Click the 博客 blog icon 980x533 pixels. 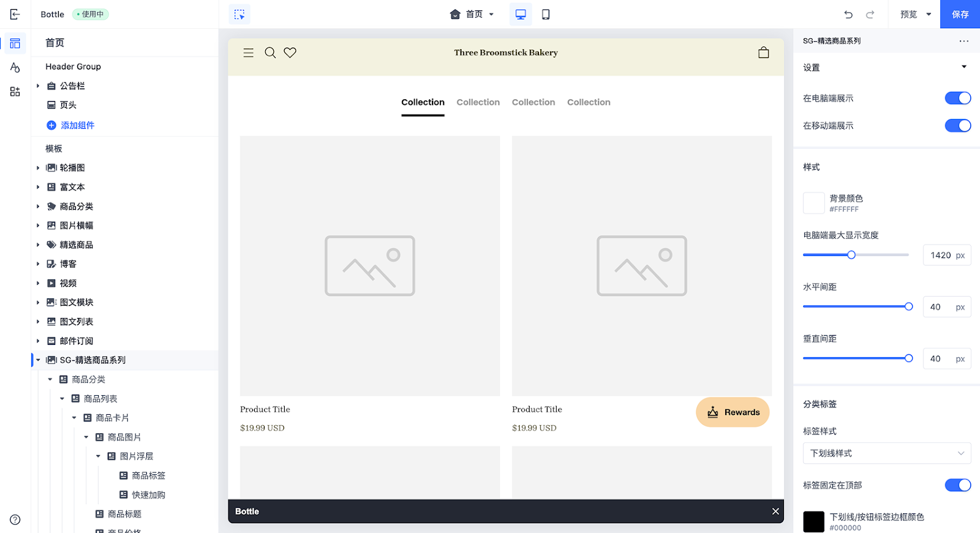pyautogui.click(x=51, y=264)
